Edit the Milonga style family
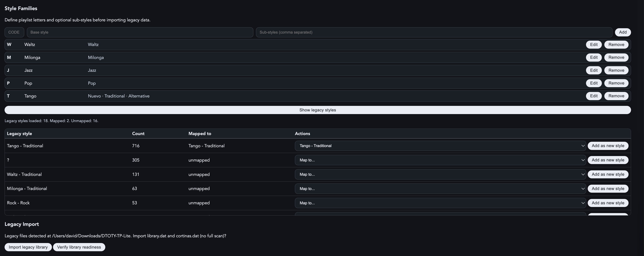The image size is (644, 256). tap(594, 57)
